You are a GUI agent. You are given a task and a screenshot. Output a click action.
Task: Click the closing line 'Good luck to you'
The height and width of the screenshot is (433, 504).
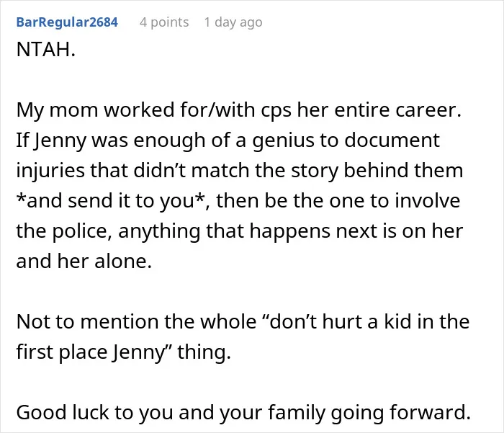pos(243,412)
